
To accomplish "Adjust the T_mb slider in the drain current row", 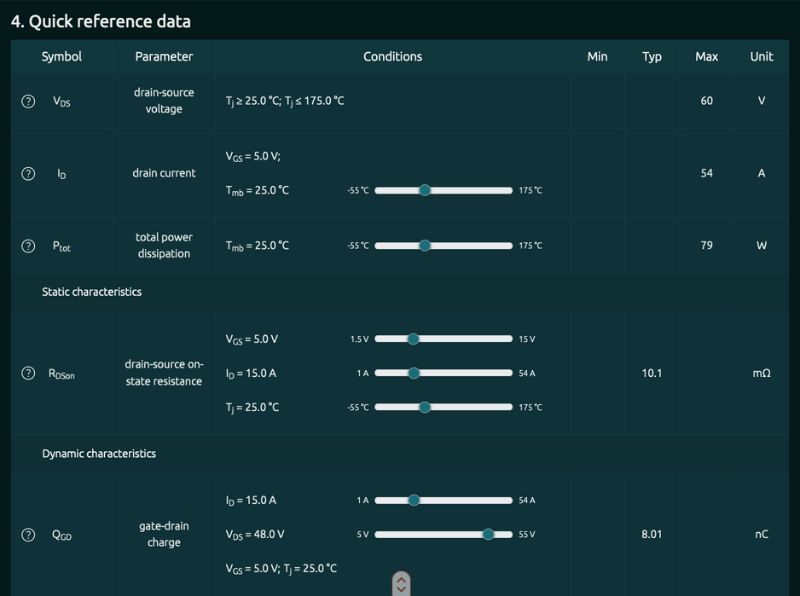I will coord(425,188).
